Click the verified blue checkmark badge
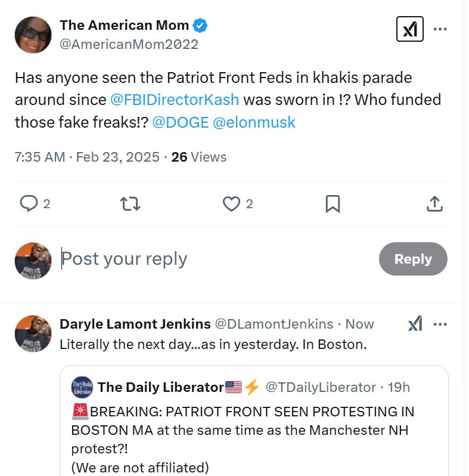The width and height of the screenshot is (469, 476). [x=200, y=26]
